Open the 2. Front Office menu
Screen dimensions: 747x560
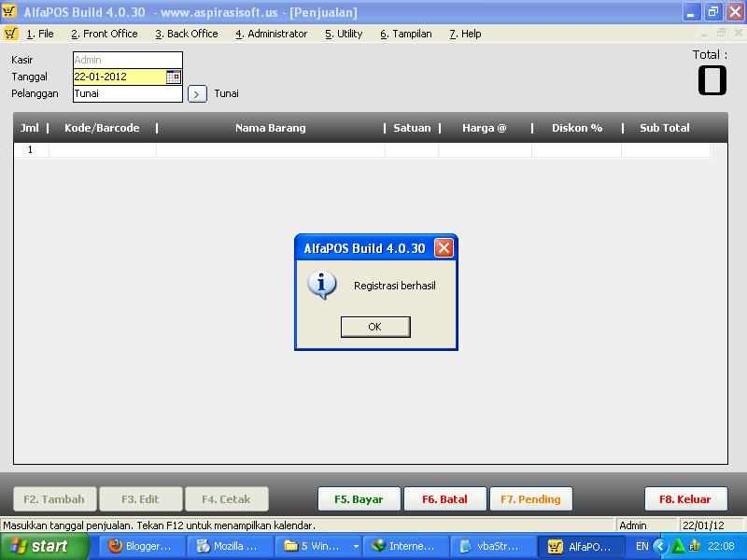[x=105, y=34]
